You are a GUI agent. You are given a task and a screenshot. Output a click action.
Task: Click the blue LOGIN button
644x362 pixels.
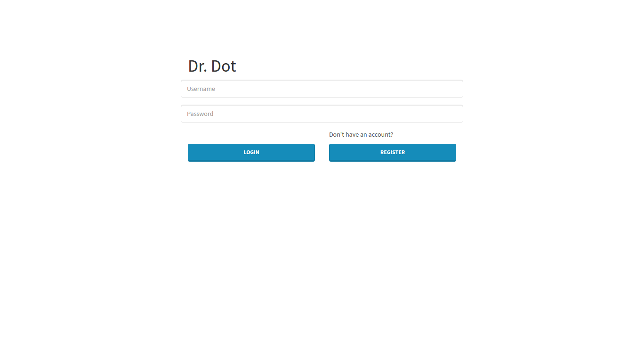pos(251,153)
